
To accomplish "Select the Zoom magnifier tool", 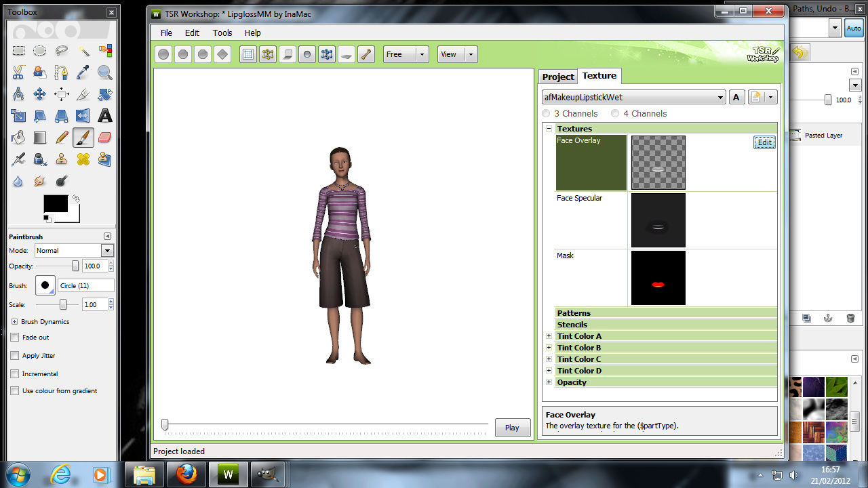I will click(x=105, y=73).
